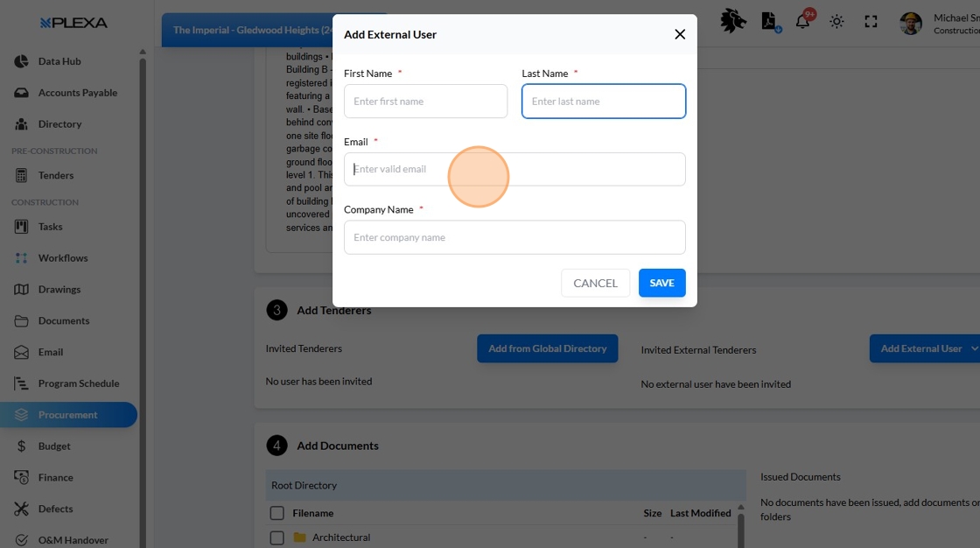Screen dimensions: 980x548
Task: Click the Architectural folder icon
Action: pyautogui.click(x=299, y=537)
